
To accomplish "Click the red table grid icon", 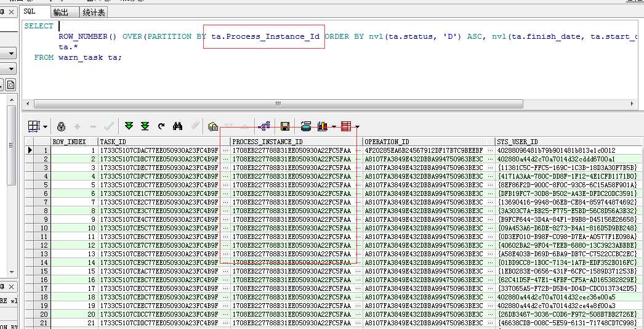I will 346,126.
